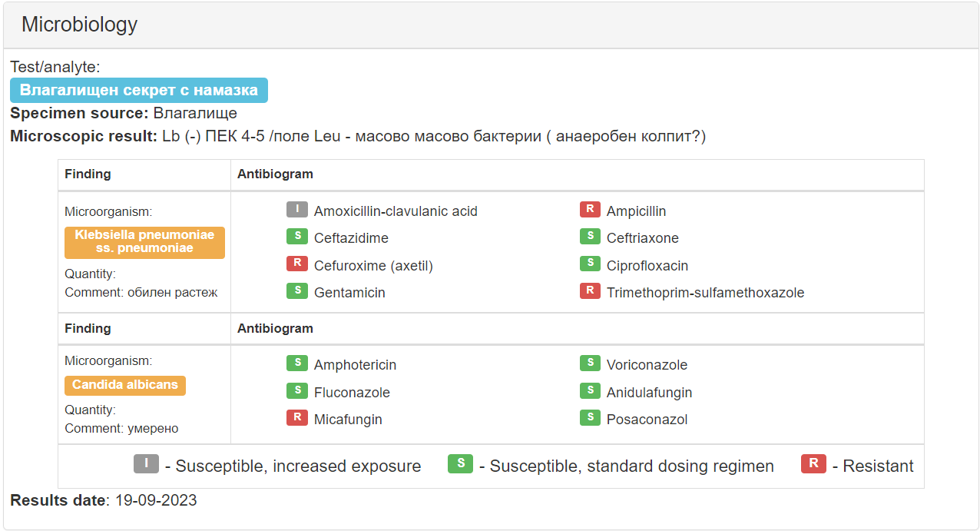
Task: Click the S badge next to Voriconazole
Action: click(x=590, y=363)
